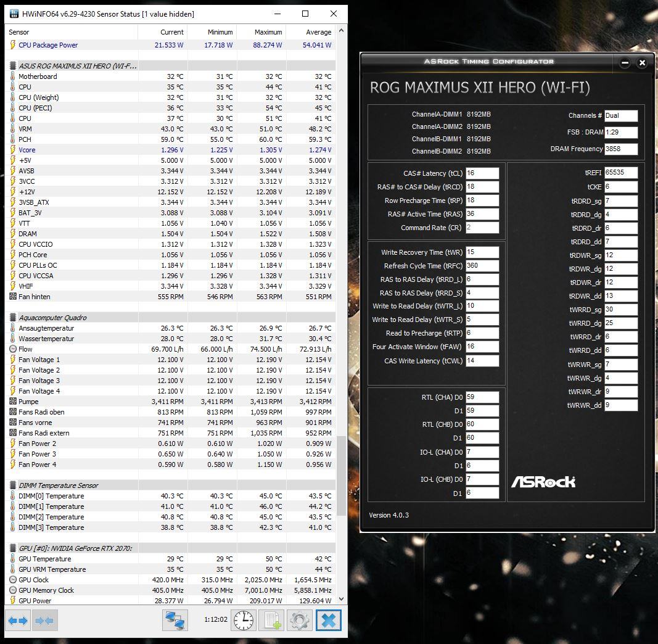Click the tRDWR_dd value field
This screenshot has height=644, width=658.
[x=621, y=296]
